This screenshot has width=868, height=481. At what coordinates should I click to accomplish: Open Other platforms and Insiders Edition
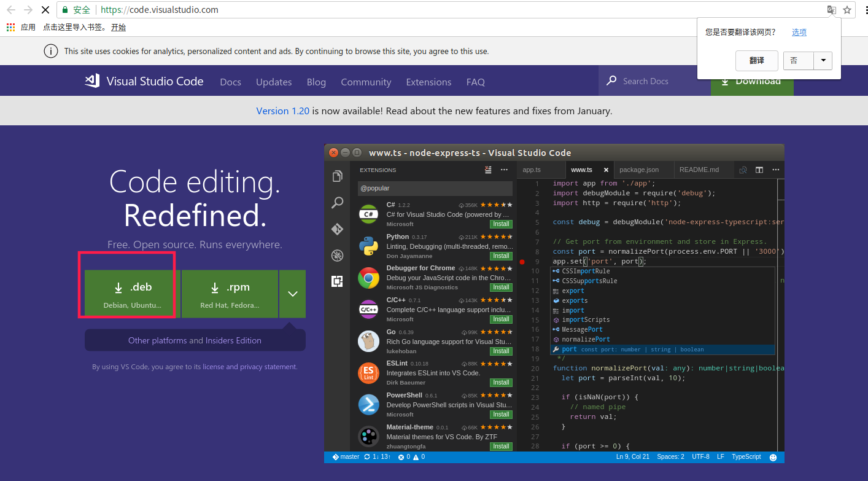[195, 340]
